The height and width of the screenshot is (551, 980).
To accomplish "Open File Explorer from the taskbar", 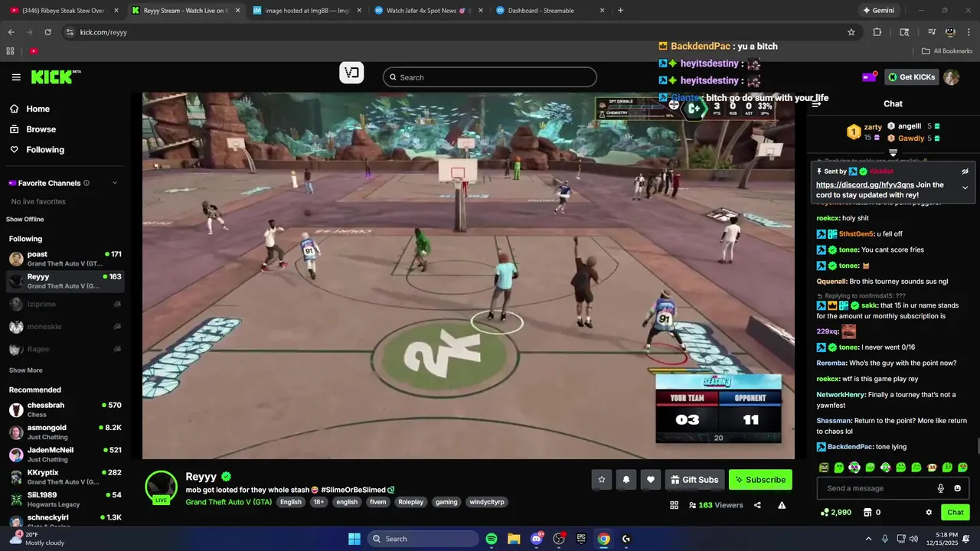I will (x=514, y=539).
